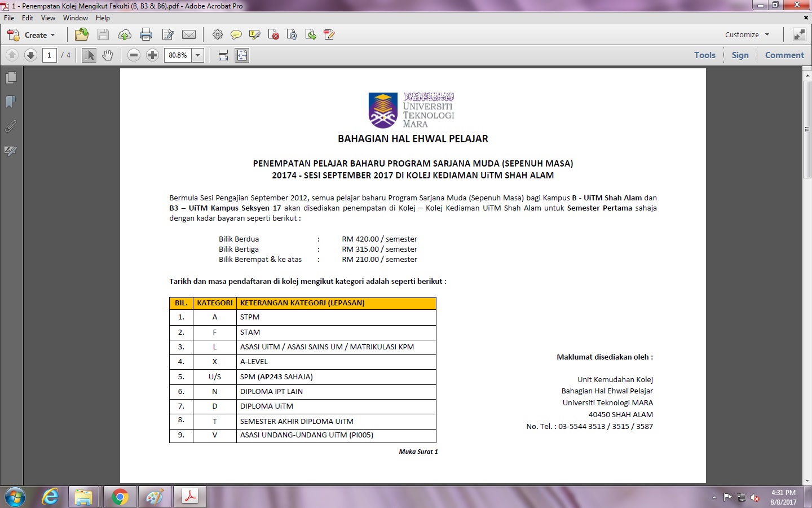Close the document with the menu-bar X
Screen dimensions: 812x508
point(806,18)
